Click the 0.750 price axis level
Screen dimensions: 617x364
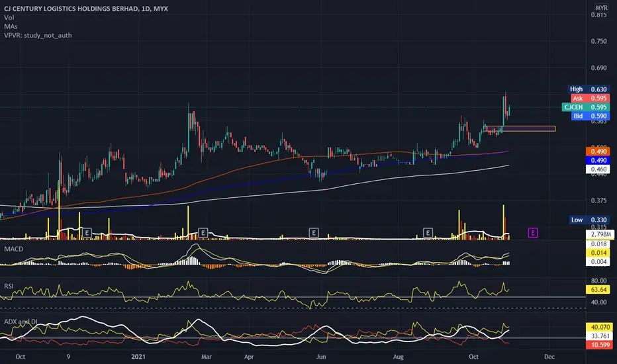click(x=598, y=41)
